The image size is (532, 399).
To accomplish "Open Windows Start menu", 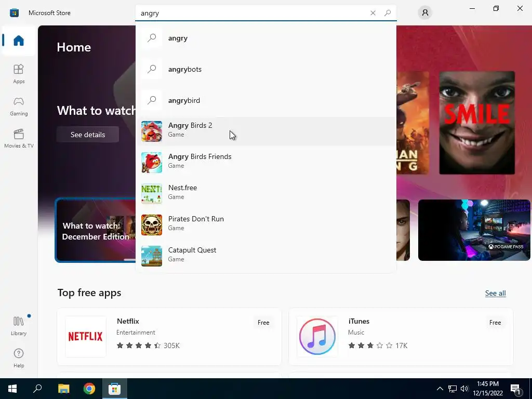I will (12, 389).
